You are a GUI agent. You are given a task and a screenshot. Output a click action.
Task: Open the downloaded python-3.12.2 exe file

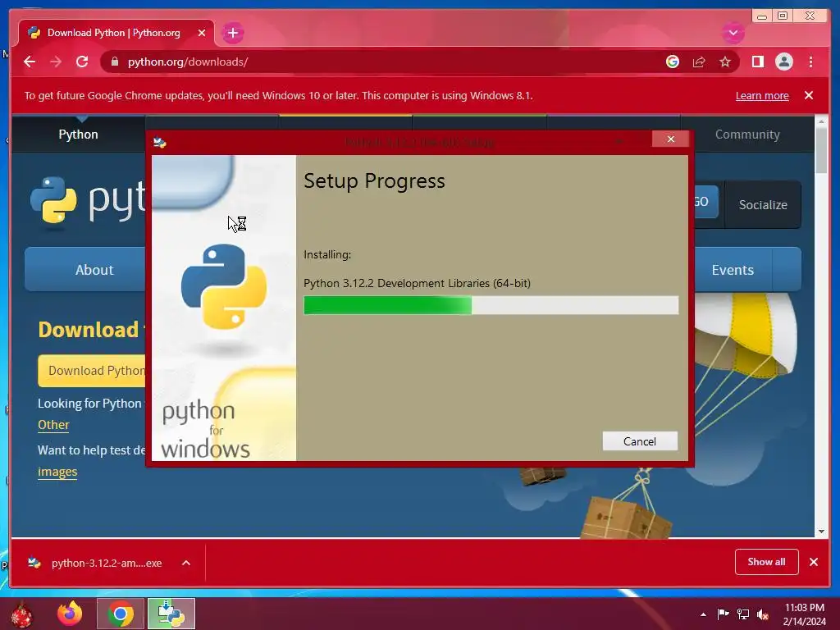(94, 563)
